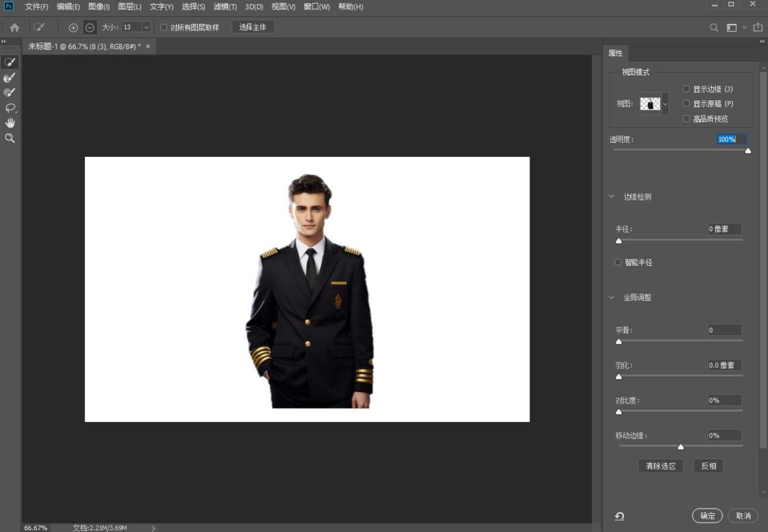The width and height of the screenshot is (768, 532).
Task: Open the 文字(Y) menu
Action: click(x=162, y=7)
